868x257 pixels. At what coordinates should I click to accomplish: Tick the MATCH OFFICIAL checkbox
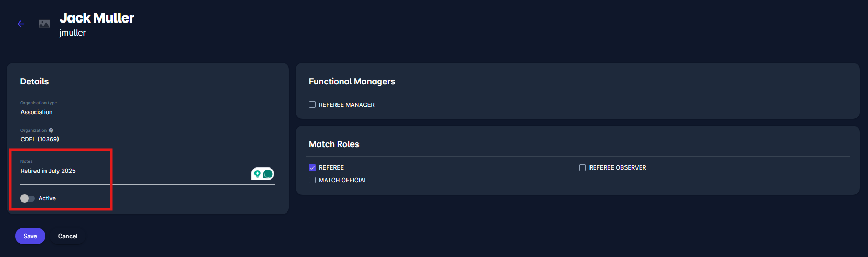click(312, 180)
